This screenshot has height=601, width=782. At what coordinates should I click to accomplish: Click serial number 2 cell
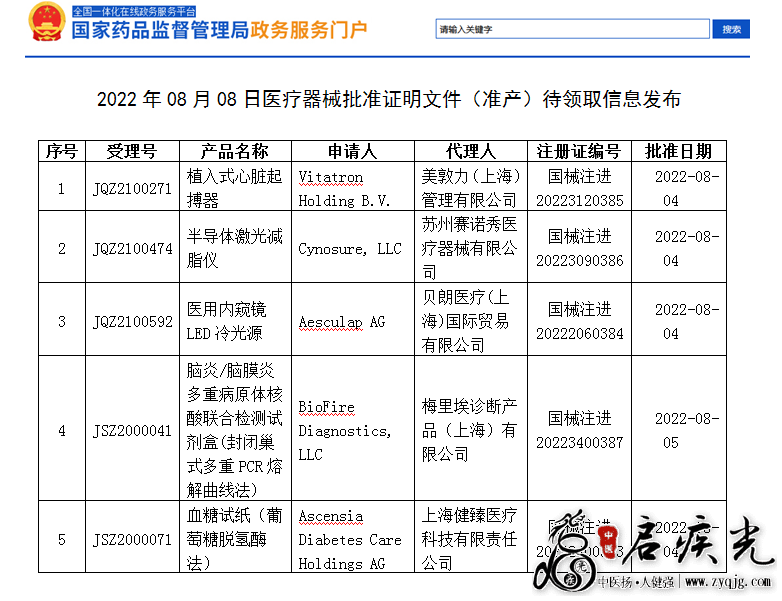[62, 249]
